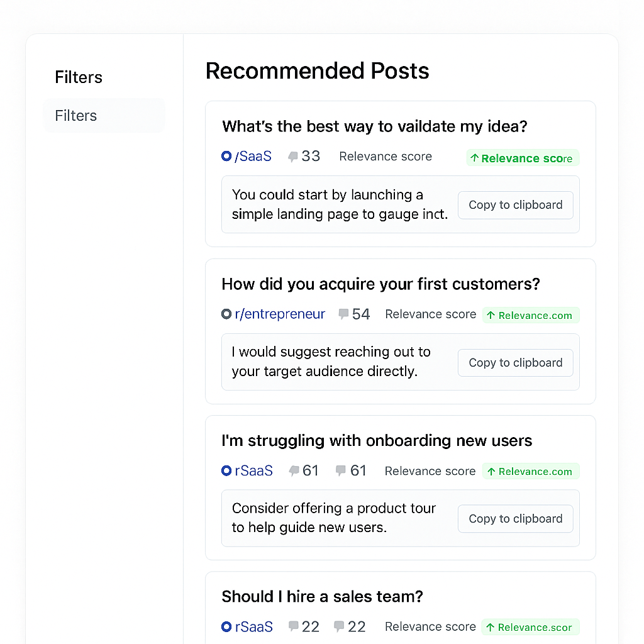Click the suggested reply text about target audience
The height and width of the screenshot is (644, 644).
click(331, 362)
